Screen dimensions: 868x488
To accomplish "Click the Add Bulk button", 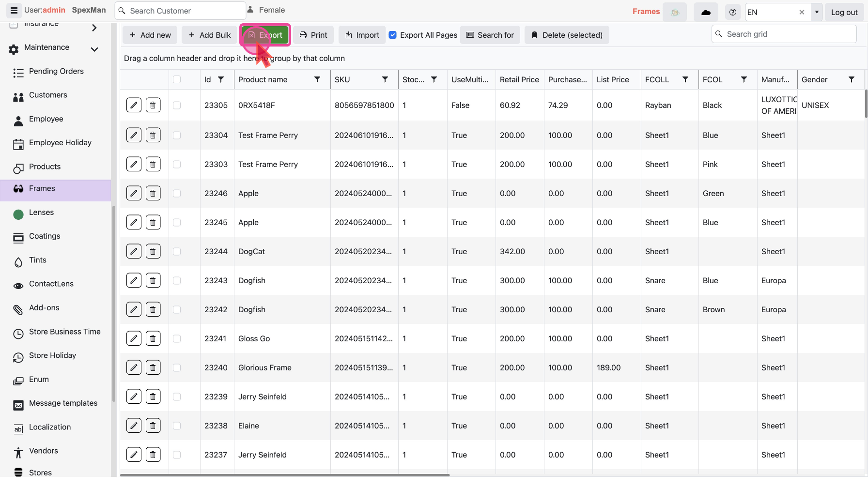I will click(x=209, y=35).
